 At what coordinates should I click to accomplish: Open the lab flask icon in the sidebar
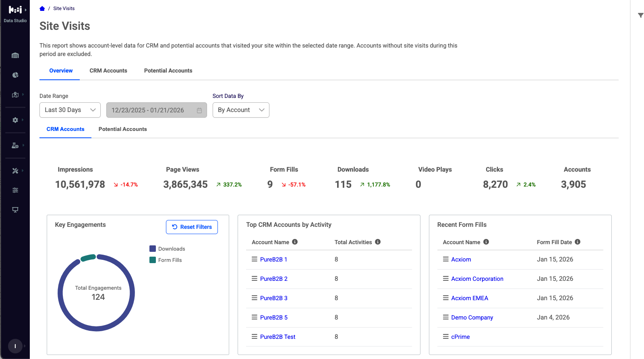coord(15,145)
